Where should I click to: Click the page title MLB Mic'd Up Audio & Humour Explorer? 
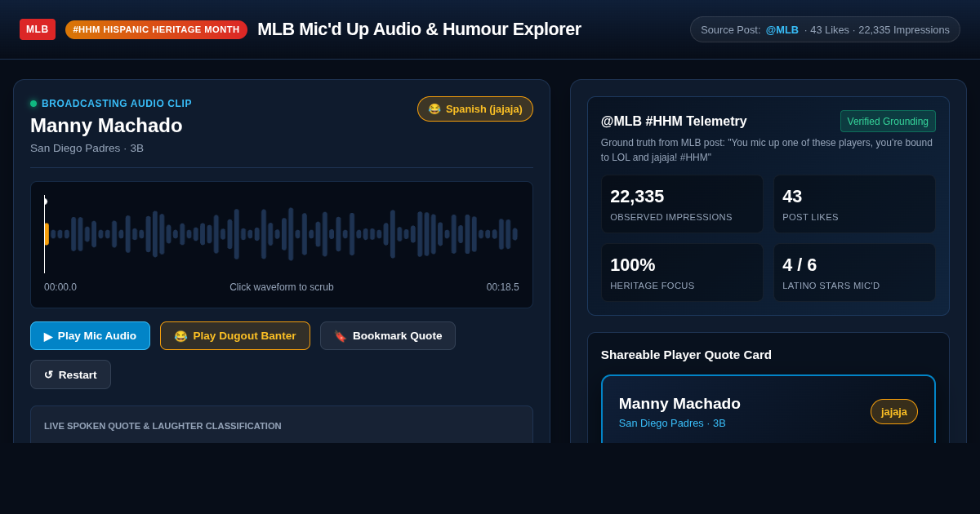(419, 29)
